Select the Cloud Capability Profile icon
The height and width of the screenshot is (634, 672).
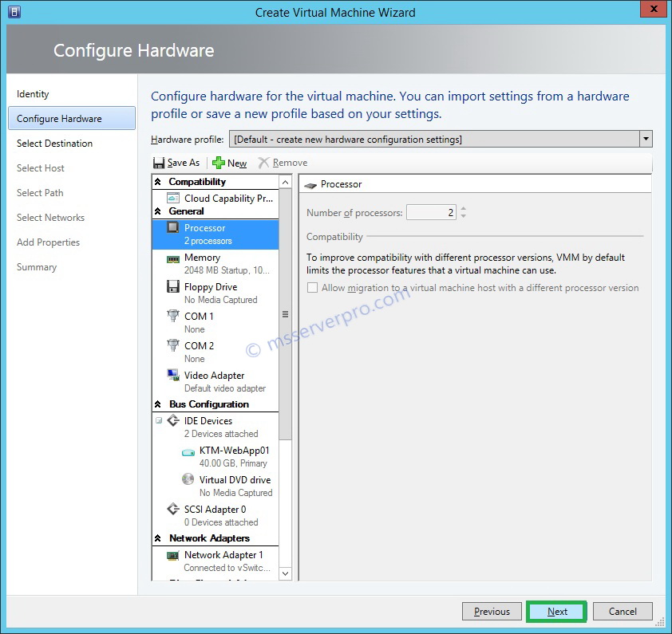point(173,198)
